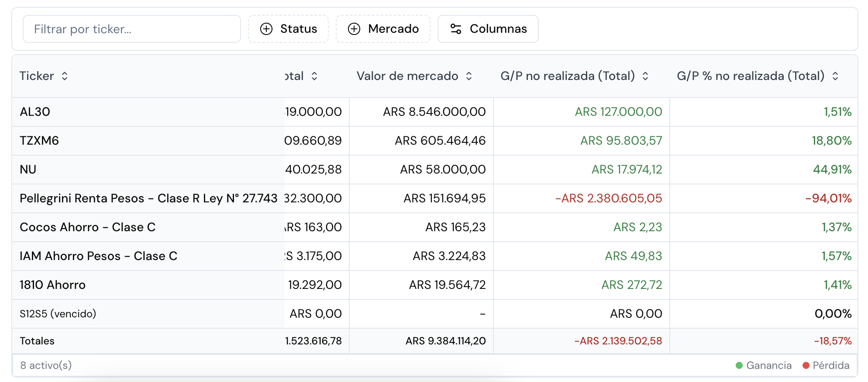Click the sliders icon in Columnas button
The height and width of the screenshot is (382, 868).
click(x=456, y=29)
